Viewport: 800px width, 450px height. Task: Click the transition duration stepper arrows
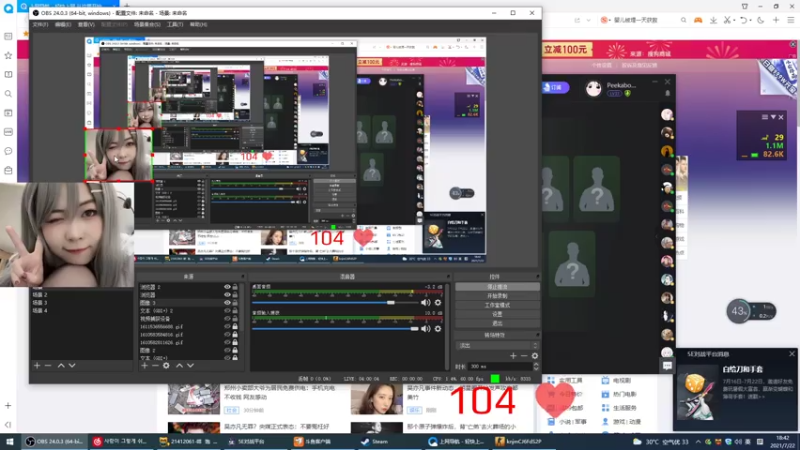[x=536, y=366]
